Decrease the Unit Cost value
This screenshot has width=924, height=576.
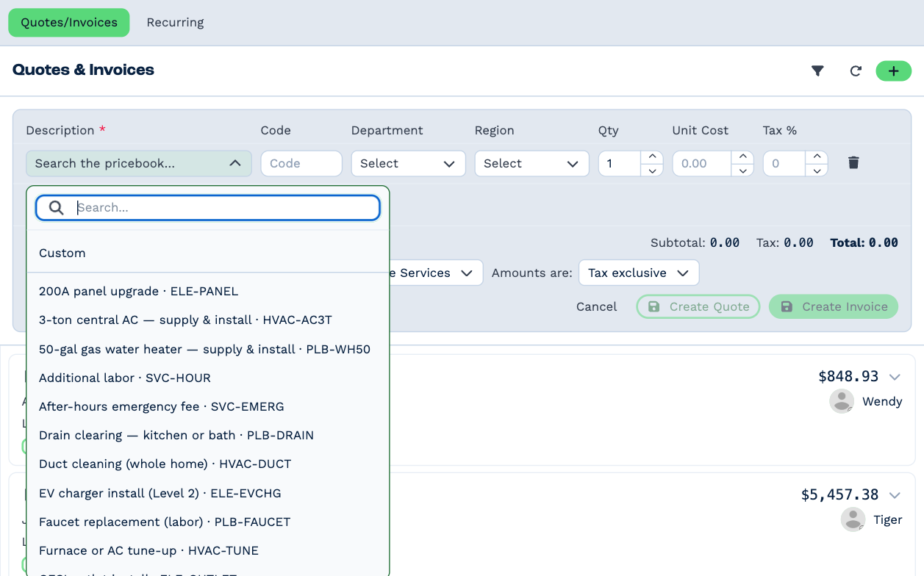click(743, 170)
